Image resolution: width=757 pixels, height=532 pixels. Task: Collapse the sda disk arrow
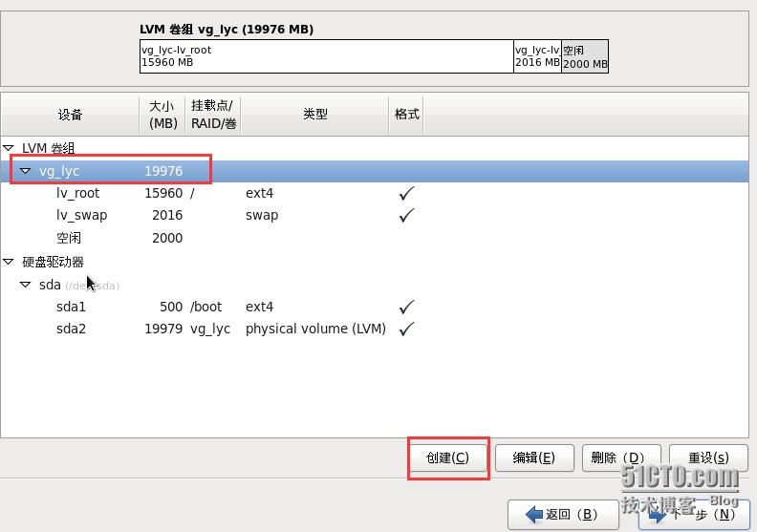point(26,285)
